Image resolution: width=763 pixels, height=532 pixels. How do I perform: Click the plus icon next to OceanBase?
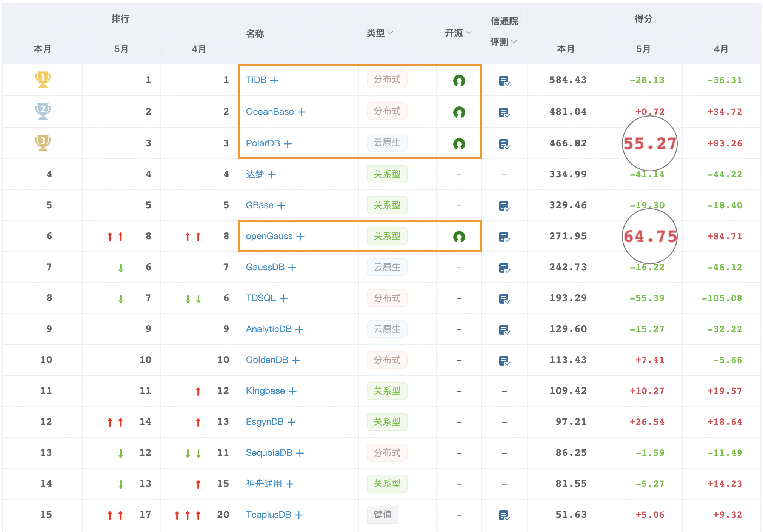302,112
